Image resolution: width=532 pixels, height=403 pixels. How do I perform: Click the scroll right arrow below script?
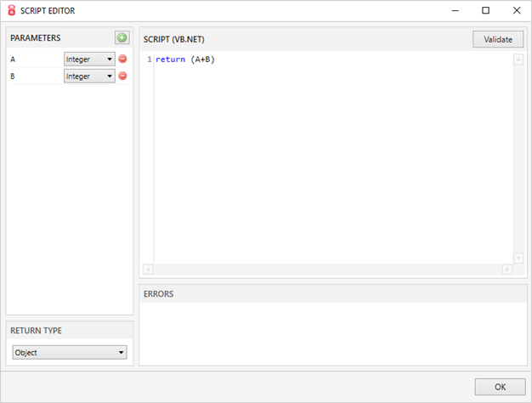point(507,269)
